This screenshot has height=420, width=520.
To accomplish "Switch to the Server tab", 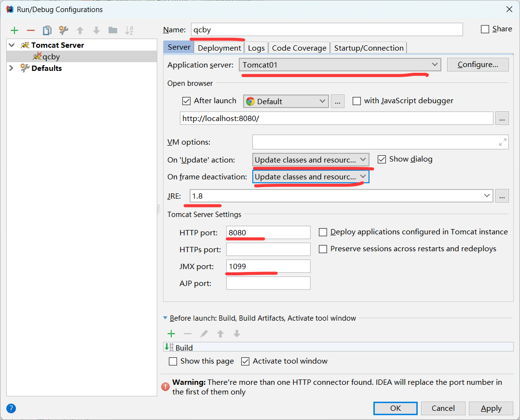I will point(179,47).
